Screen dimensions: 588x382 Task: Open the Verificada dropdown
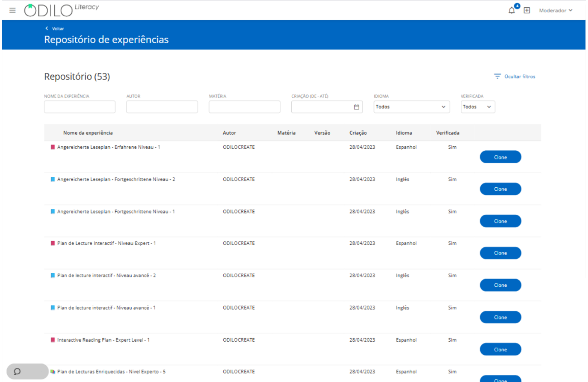tap(478, 107)
